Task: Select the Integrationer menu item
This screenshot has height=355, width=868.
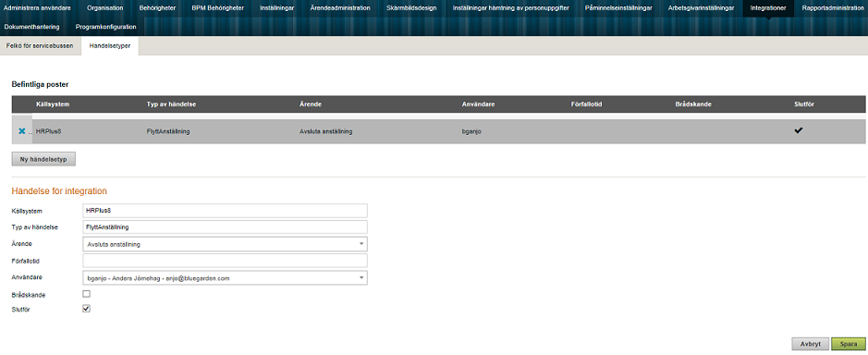Action: (x=768, y=8)
